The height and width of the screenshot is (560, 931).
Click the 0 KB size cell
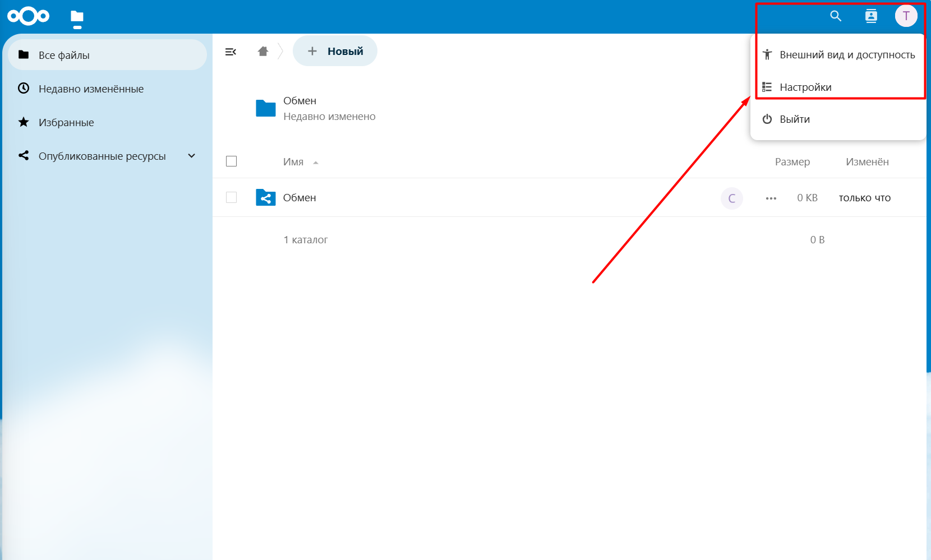[x=807, y=198]
